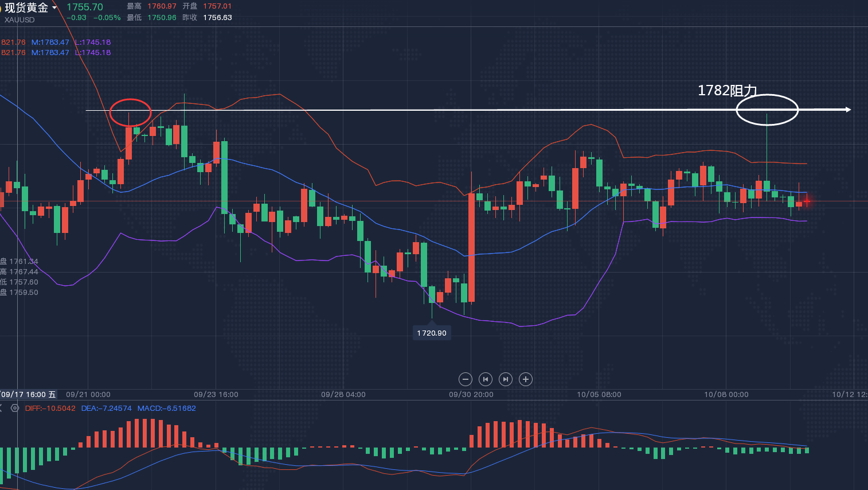Click the Bollinger M:1783.47 value label
The image size is (868, 490).
pyautogui.click(x=50, y=42)
